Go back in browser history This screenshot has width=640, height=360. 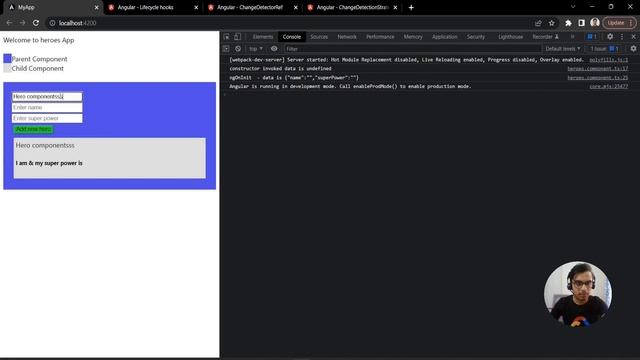tap(9, 23)
